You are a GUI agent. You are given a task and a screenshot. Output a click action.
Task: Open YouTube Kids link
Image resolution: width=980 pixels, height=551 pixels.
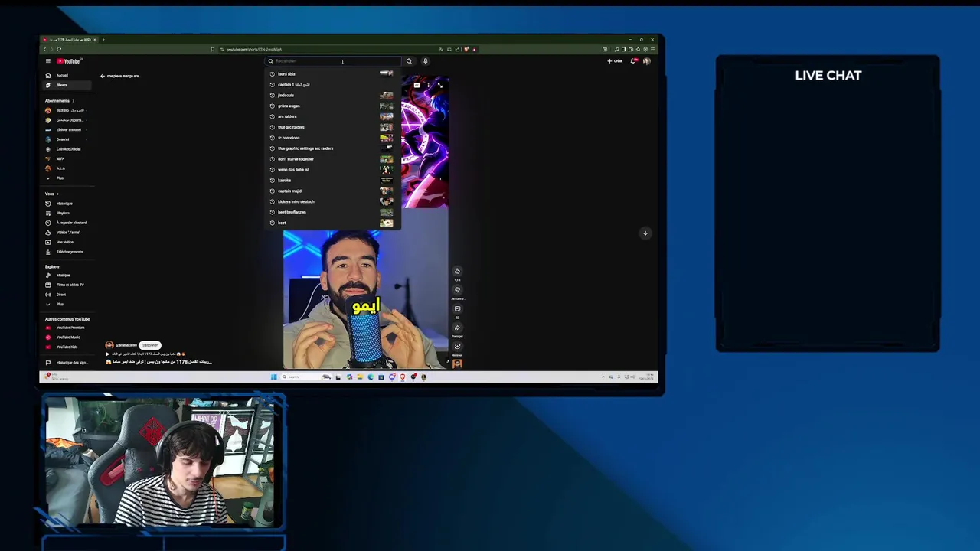tap(67, 347)
